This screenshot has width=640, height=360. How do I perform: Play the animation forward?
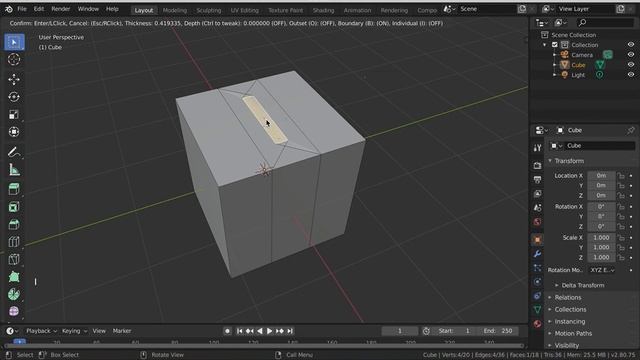[269, 331]
